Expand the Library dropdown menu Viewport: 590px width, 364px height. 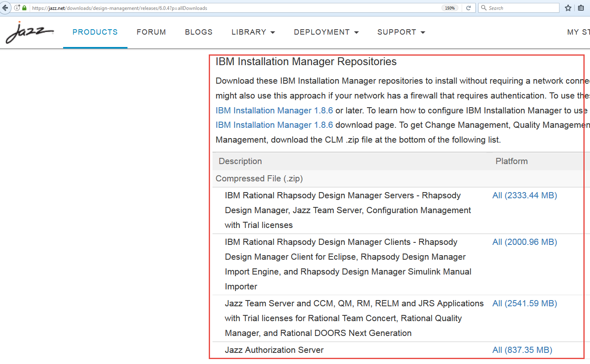253,32
